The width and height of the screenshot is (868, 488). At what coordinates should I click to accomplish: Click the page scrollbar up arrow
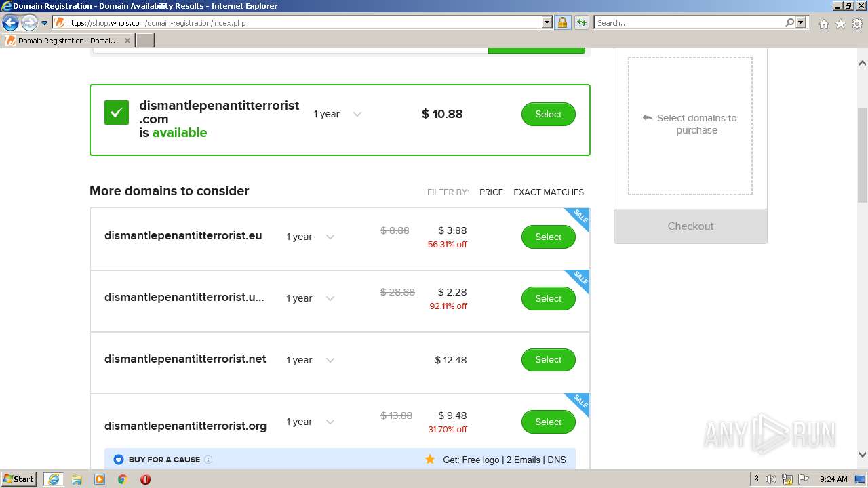point(863,63)
